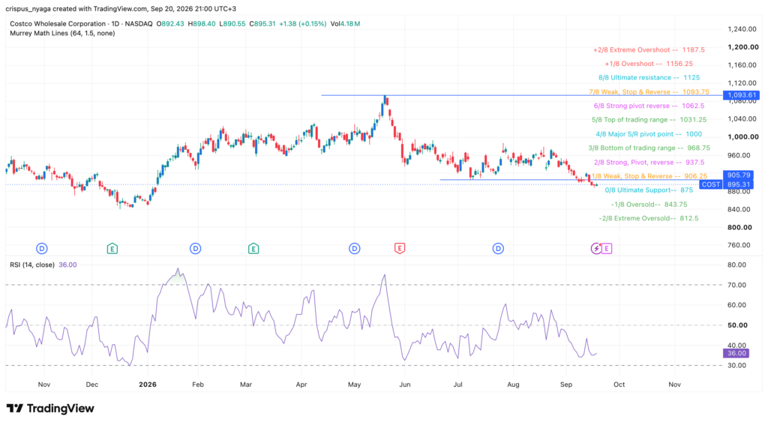This screenshot has height=425, width=768.
Task: Select the Jun time axis label
Action: [405, 384]
